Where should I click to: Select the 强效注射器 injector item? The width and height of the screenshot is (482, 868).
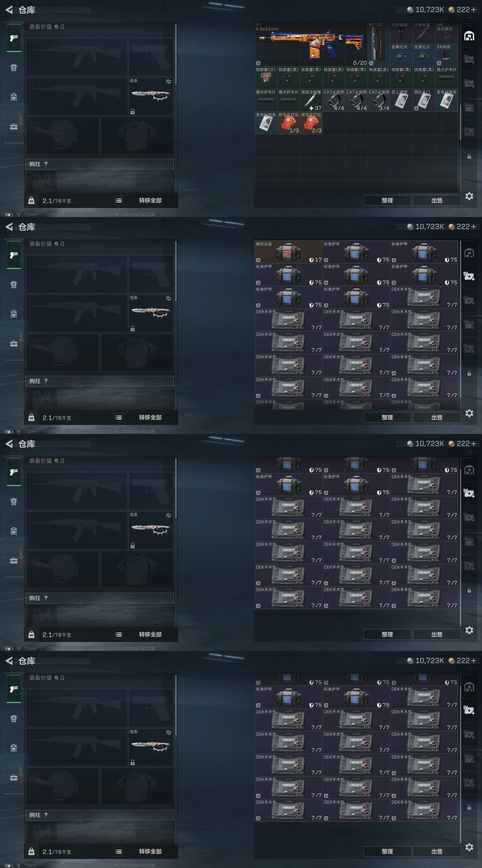[x=311, y=100]
